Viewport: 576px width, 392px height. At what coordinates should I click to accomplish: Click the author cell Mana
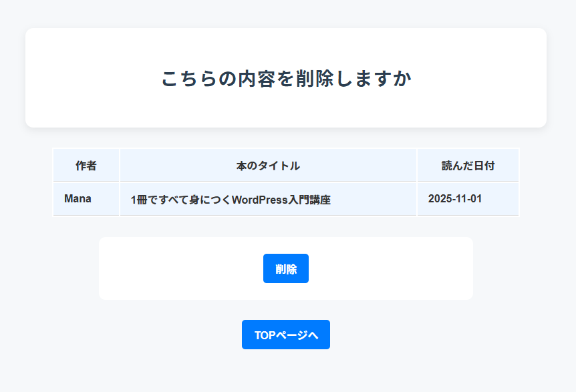point(78,199)
